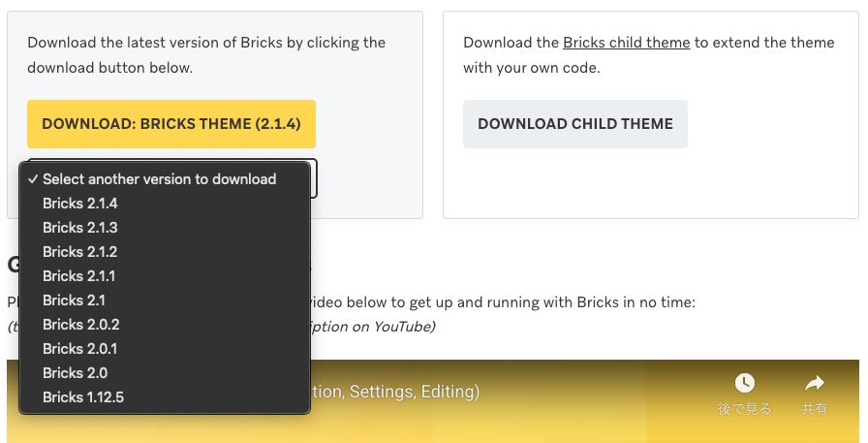Click the video title ending 'Settings, Editing)'
This screenshot has height=443, width=868.
tap(394, 392)
